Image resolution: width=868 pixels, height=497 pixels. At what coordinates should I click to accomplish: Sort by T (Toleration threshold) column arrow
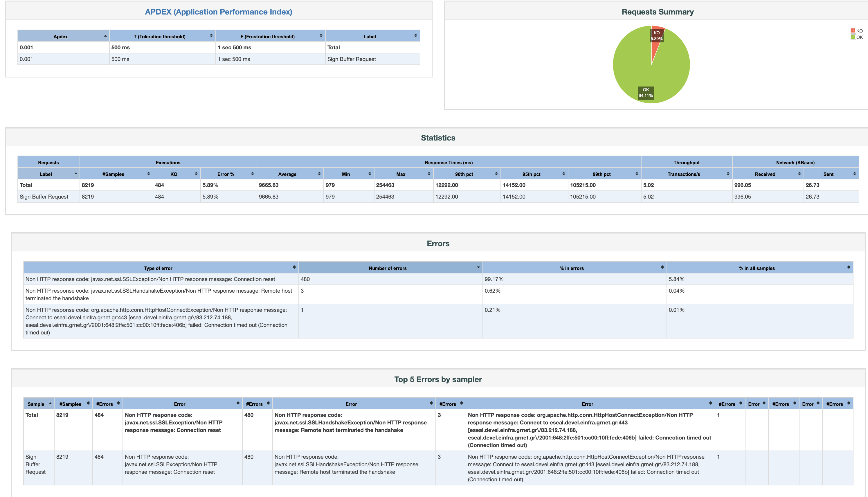pyautogui.click(x=211, y=36)
